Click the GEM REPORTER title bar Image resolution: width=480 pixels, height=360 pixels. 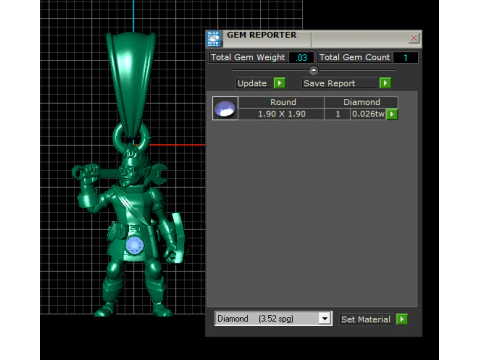[x=313, y=38]
